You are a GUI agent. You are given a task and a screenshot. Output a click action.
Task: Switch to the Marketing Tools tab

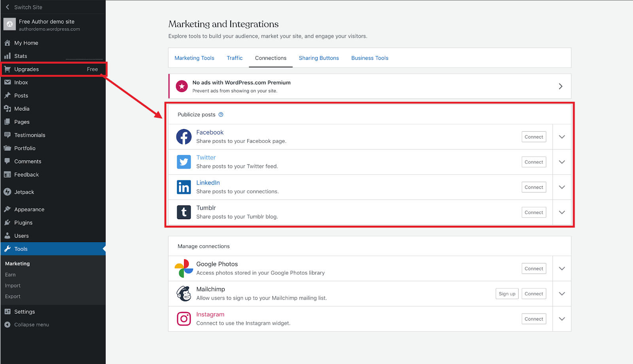(194, 58)
